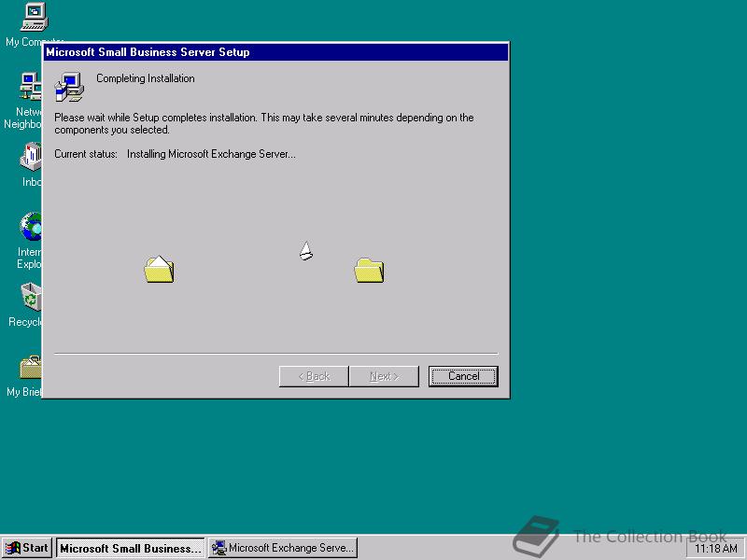Open My Computer desktop icon
The width and height of the screenshot is (747, 560).
[x=34, y=17]
